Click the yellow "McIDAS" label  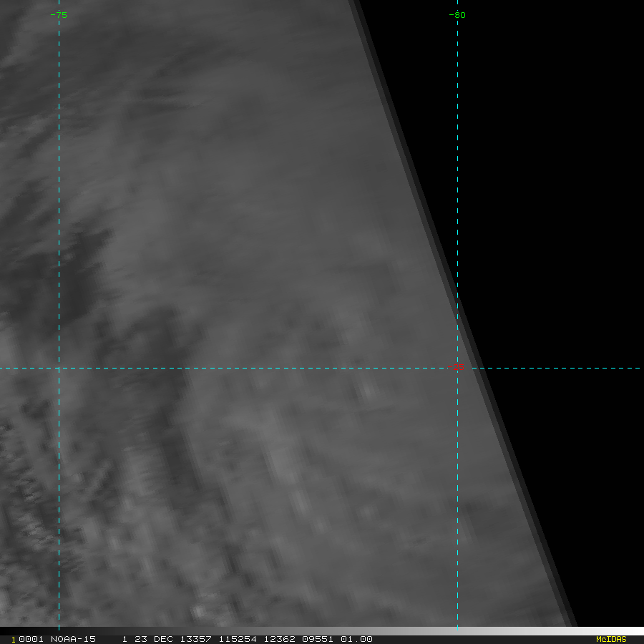[x=611, y=639]
